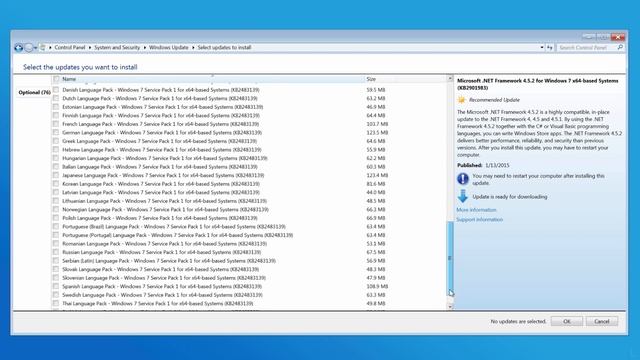Check the Dutch Language Pack checkbox
This screenshot has width=640, height=360.
(x=56, y=98)
